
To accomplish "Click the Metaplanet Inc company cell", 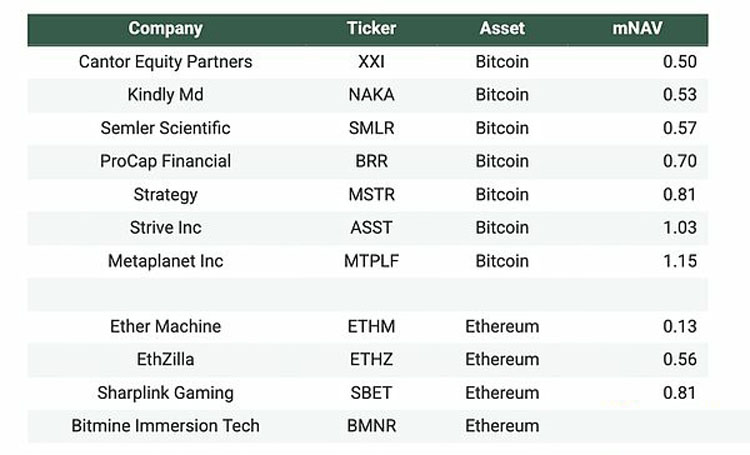I will [165, 261].
